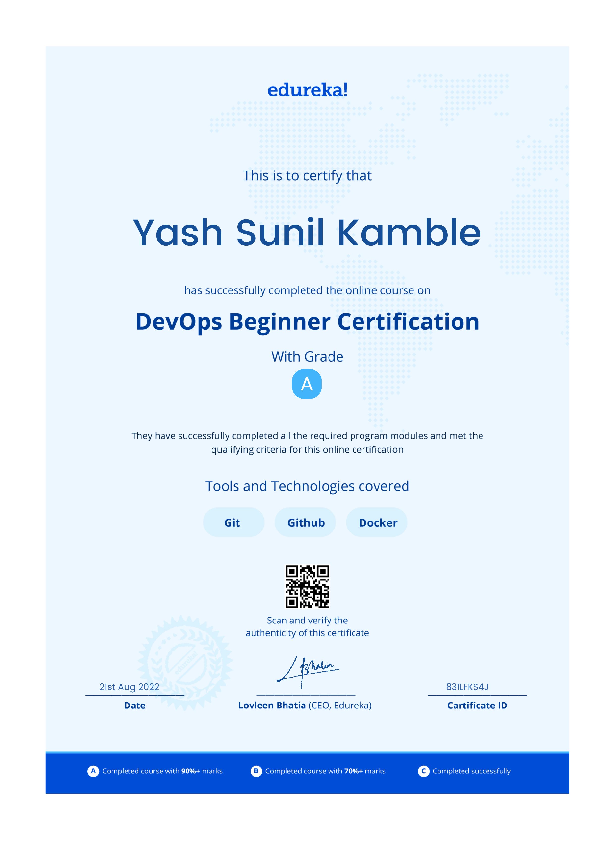Screen dimensions: 614x868
Task: Click the name 'Yash Sunil Kamble'
Action: point(307,233)
